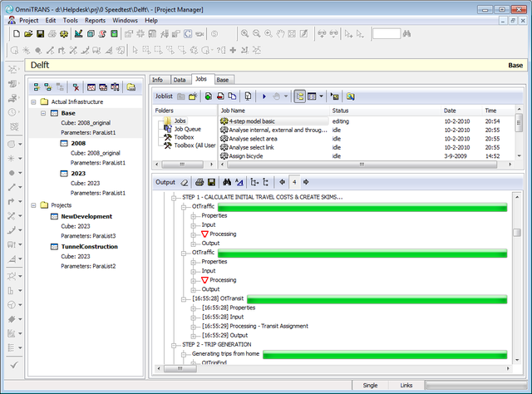Collapse the OtTransit output node
The width and height of the screenshot is (532, 394).
coord(184,299)
